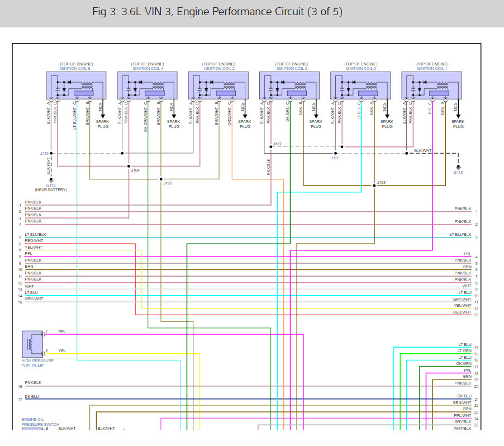Click the 'GRY/BLK' label at right row 25
This screenshot has width=504, height=446.
coord(463,421)
